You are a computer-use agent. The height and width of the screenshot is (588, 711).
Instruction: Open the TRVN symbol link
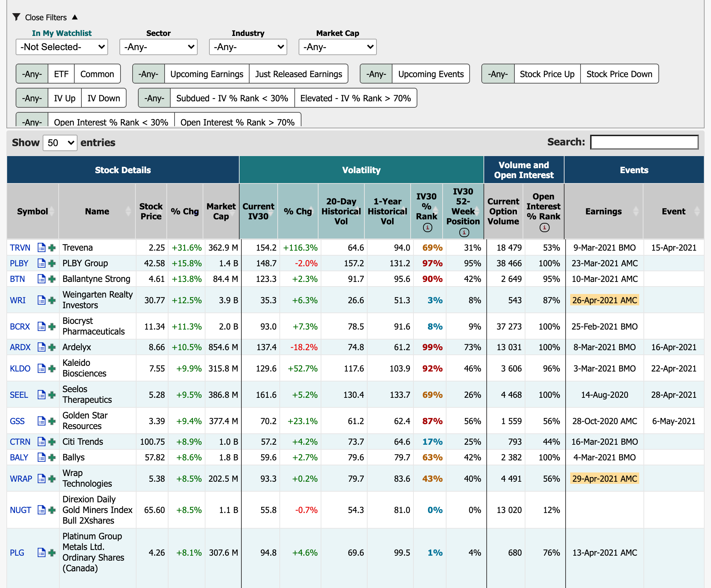(20, 248)
